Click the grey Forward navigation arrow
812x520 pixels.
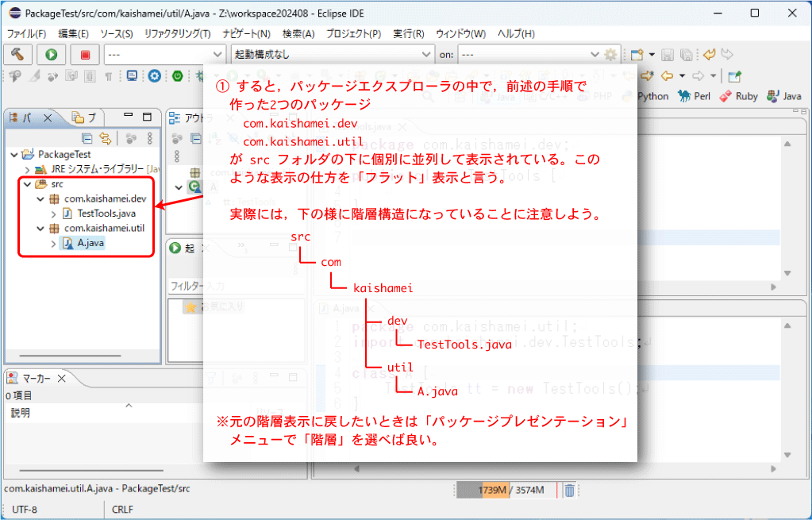click(698, 76)
